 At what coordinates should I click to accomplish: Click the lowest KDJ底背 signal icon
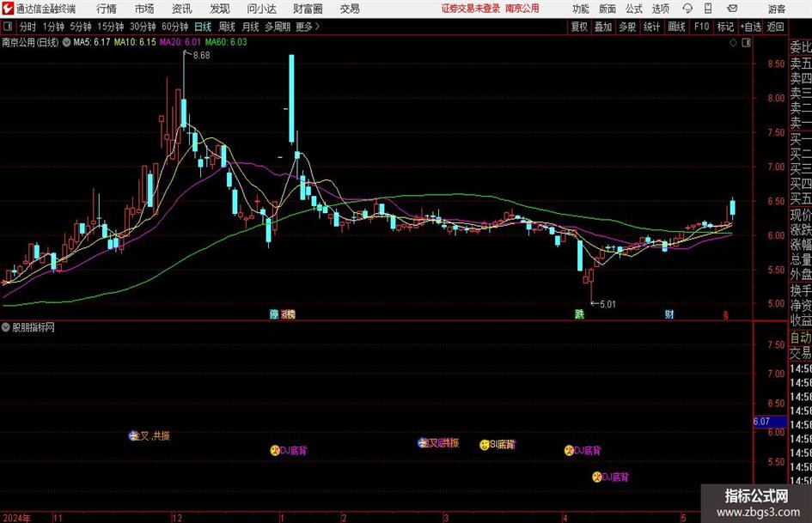coord(597,477)
